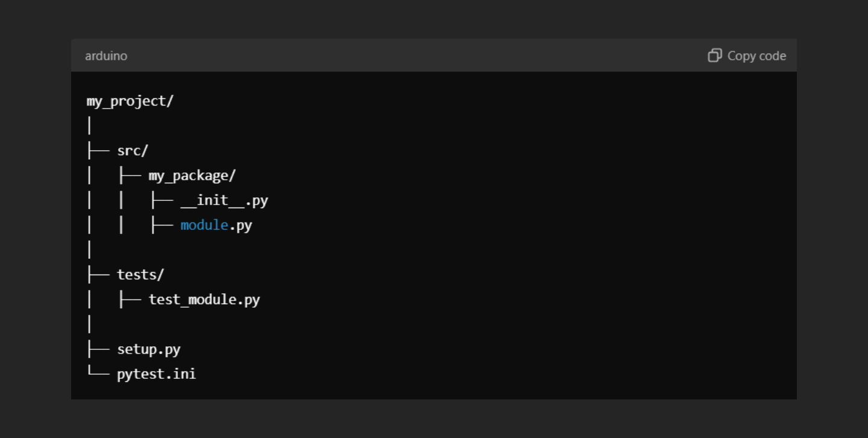The height and width of the screenshot is (438, 868).
Task: Click the arduino language label
Action: point(106,56)
